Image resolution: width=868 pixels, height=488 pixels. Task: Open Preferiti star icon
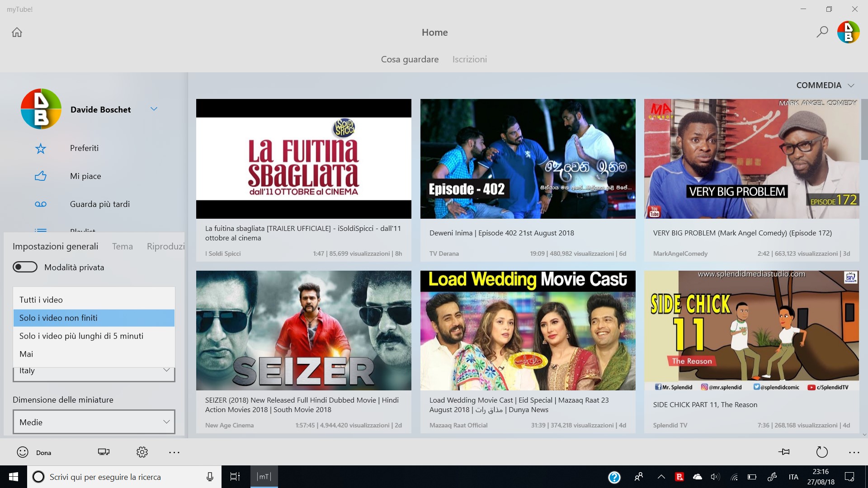point(41,148)
